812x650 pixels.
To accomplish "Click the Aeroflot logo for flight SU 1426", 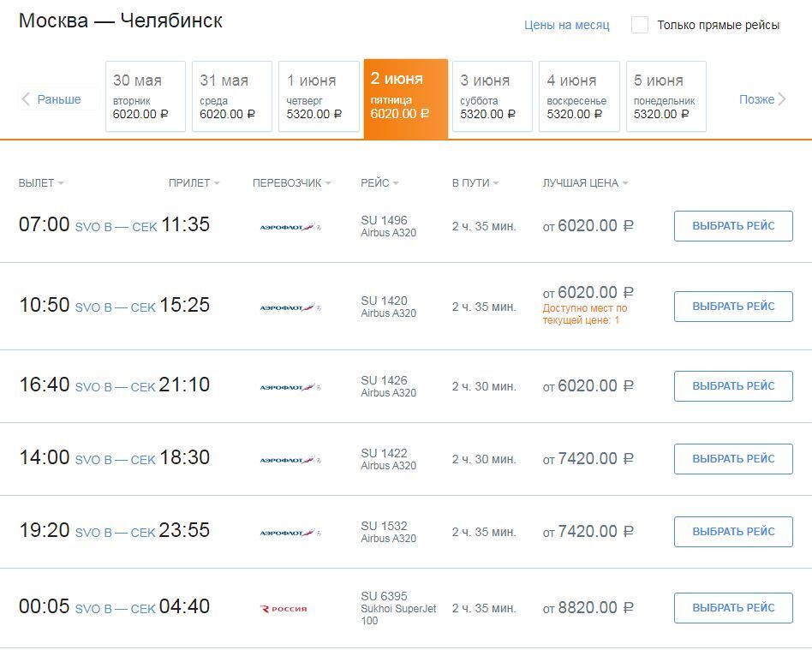I will [290, 387].
